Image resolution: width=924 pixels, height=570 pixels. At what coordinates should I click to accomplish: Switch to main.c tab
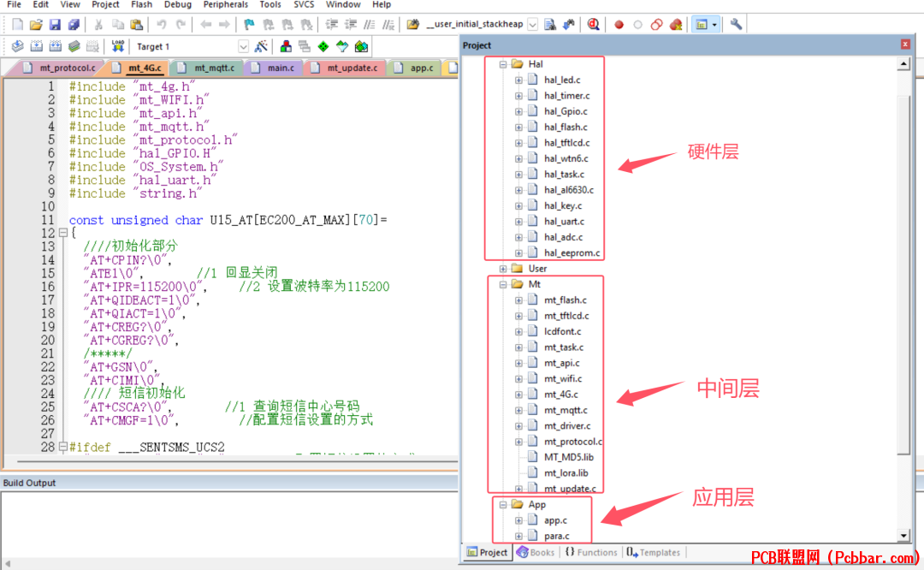coord(273,68)
